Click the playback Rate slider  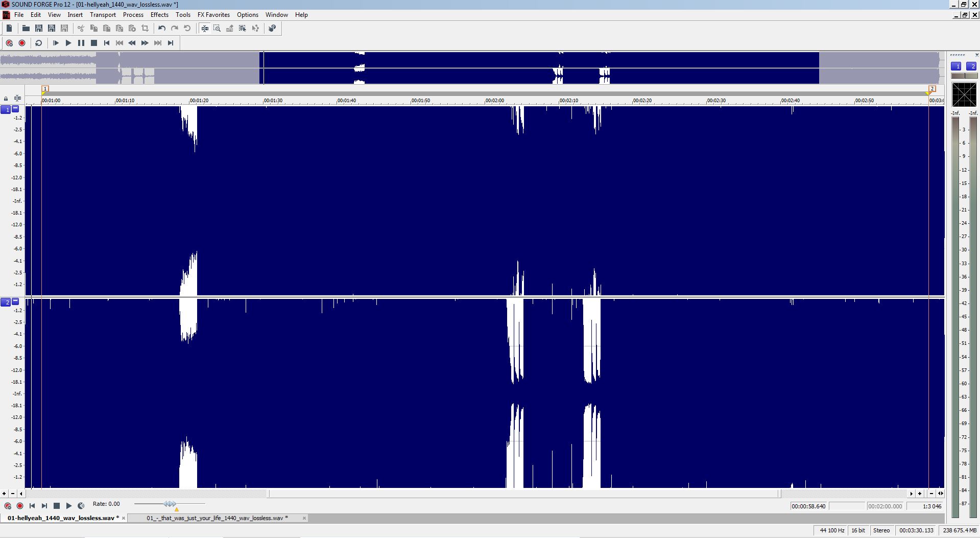point(170,504)
